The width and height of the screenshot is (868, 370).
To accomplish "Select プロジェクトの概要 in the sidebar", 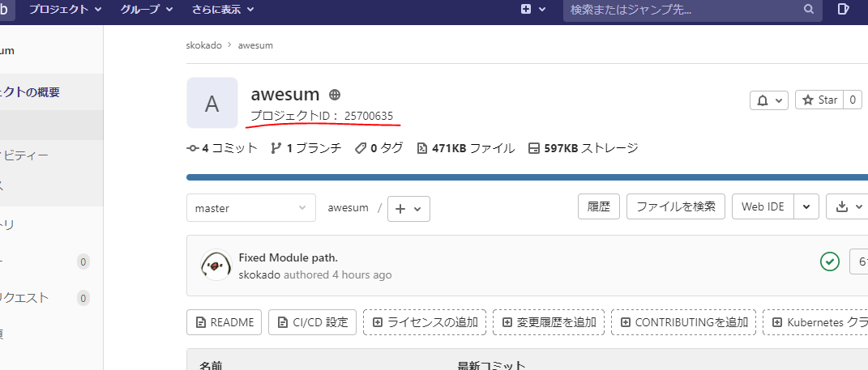I will [52, 92].
